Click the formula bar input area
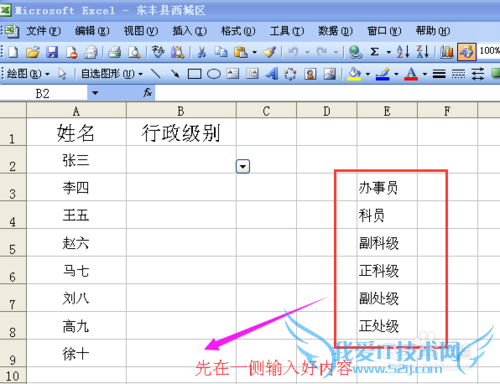 327,93
